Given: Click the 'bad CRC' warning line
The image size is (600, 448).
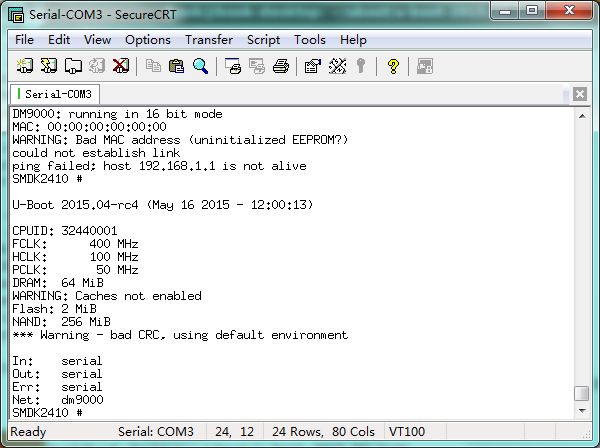Looking at the screenshot, I should point(180,335).
